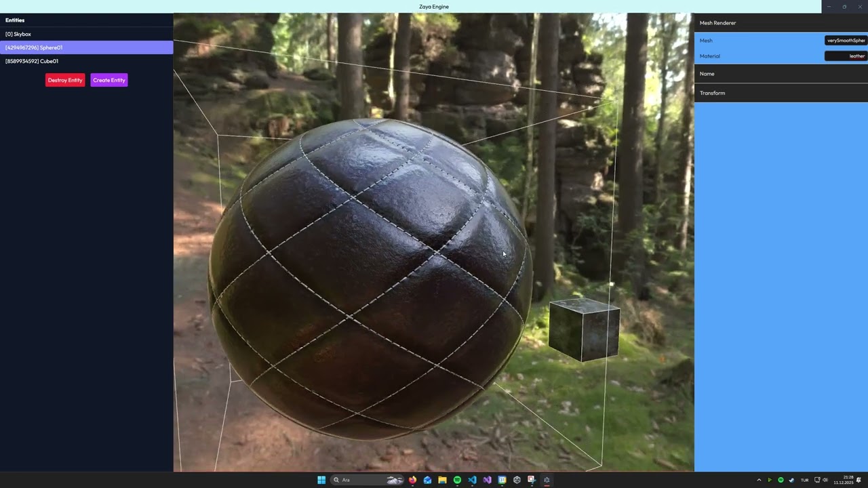Image resolution: width=868 pixels, height=488 pixels.
Task: Select the Sphere01 entity row
Action: [x=86, y=47]
